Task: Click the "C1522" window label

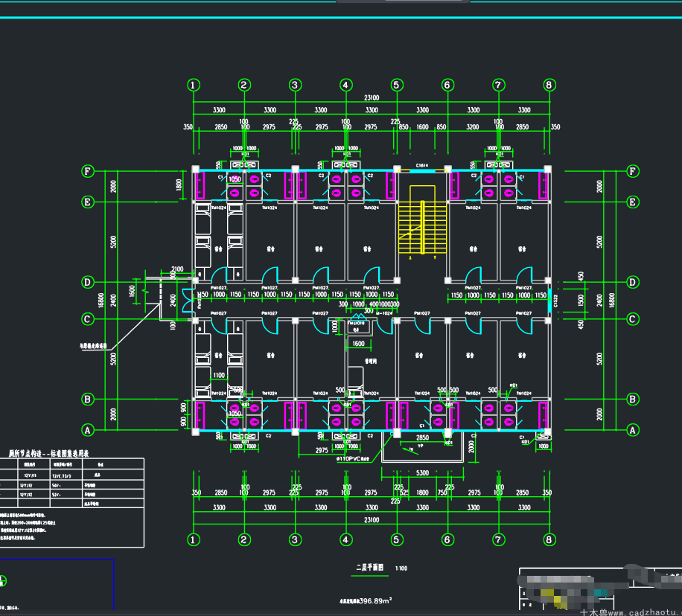Action: click(x=556, y=301)
